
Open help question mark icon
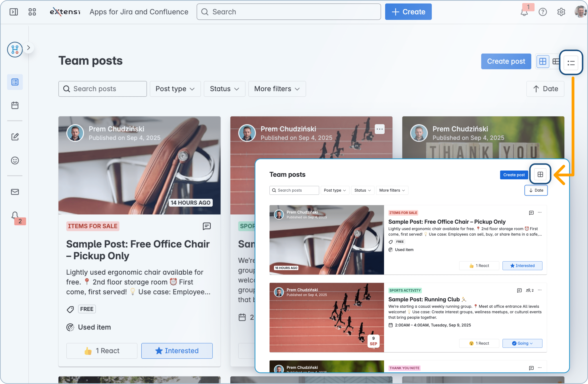[543, 12]
